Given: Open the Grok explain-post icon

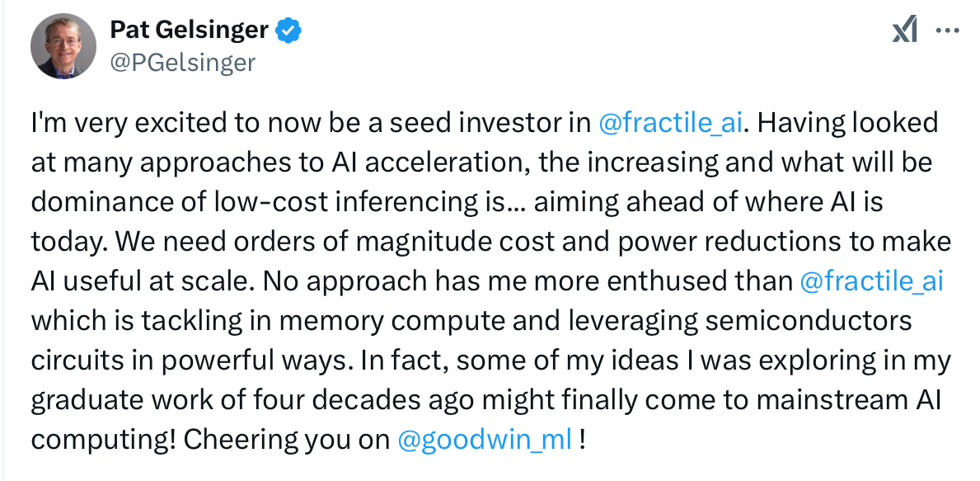Looking at the screenshot, I should [904, 30].
